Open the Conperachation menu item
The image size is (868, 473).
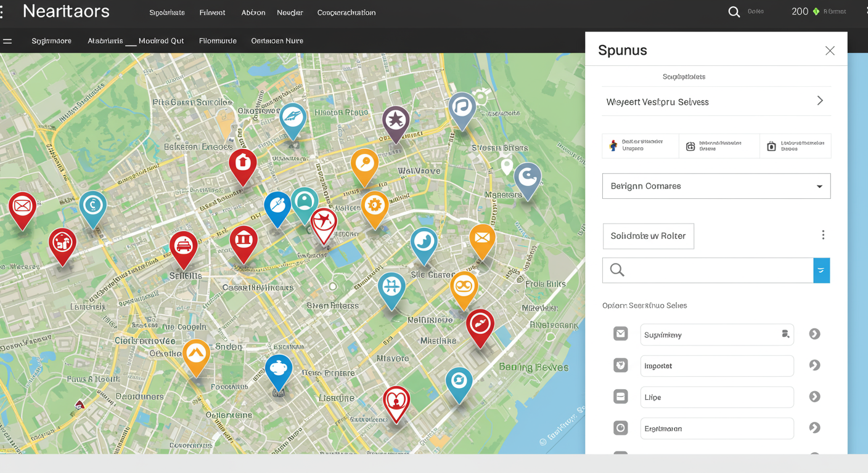coord(346,13)
